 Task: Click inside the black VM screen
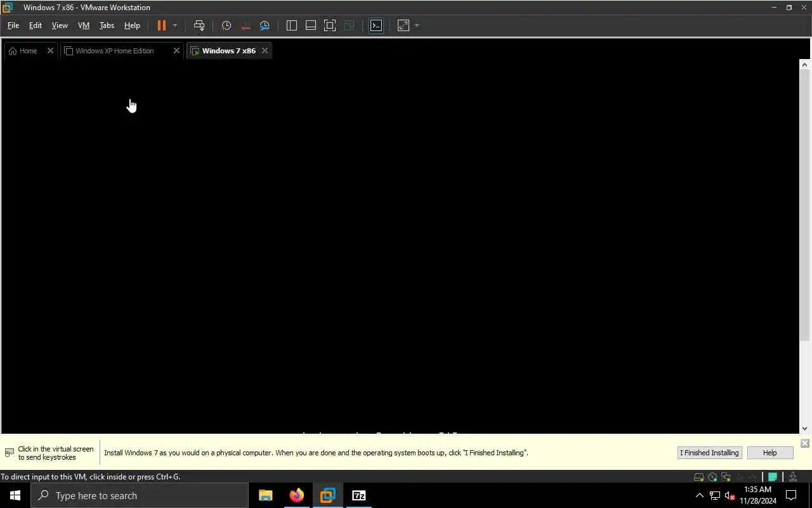(400, 246)
